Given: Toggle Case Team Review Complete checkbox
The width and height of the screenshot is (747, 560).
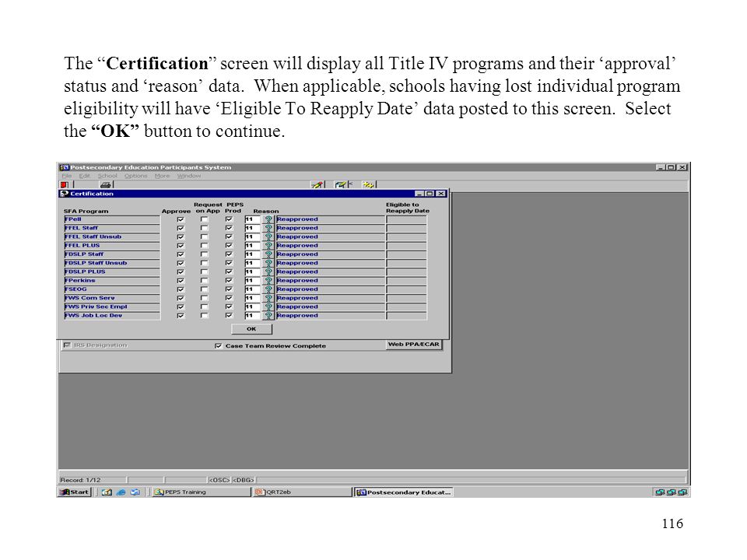Looking at the screenshot, I should point(218,346).
